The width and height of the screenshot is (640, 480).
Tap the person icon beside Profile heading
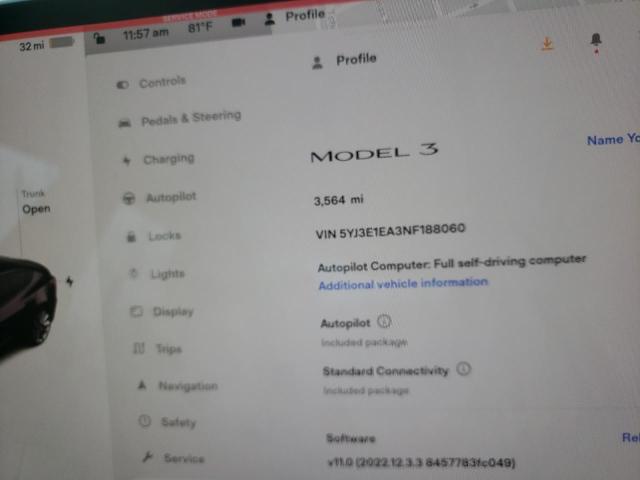(317, 63)
